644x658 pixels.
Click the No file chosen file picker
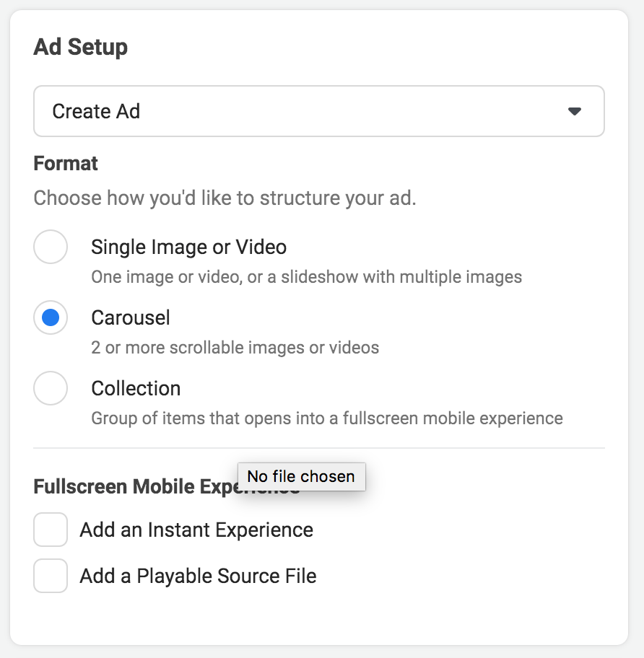point(301,476)
